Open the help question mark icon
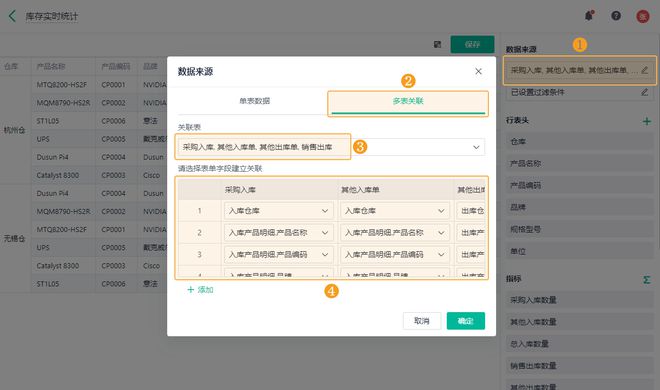This screenshot has width=660, height=390. (x=616, y=16)
